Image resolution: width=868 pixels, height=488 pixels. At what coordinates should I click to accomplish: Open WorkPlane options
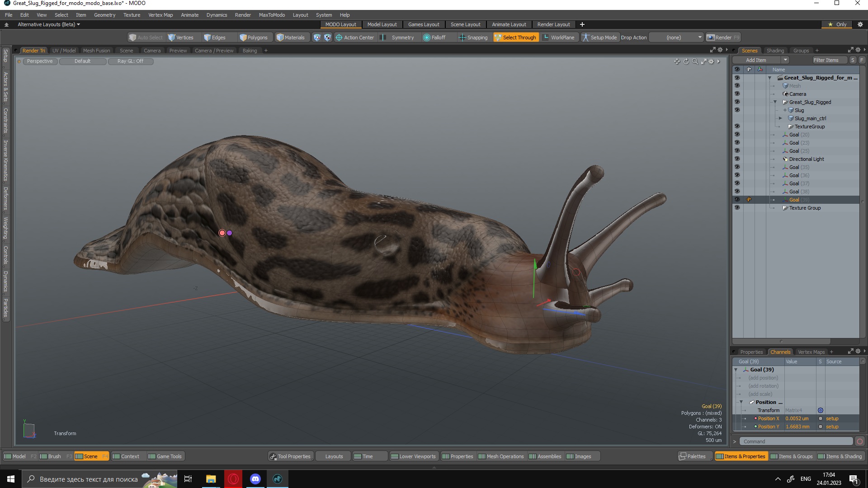558,38
